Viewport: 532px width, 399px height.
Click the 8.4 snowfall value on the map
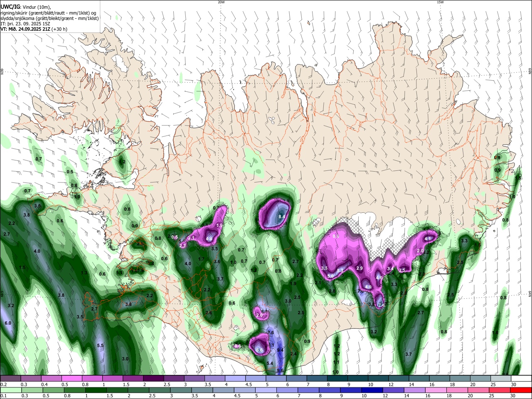tap(281, 217)
